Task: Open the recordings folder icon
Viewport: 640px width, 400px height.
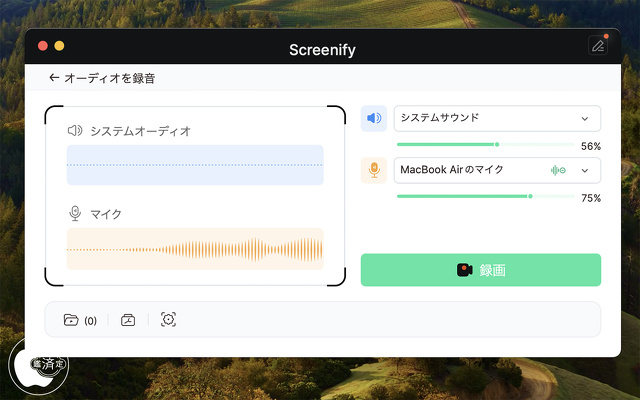Action: point(71,320)
